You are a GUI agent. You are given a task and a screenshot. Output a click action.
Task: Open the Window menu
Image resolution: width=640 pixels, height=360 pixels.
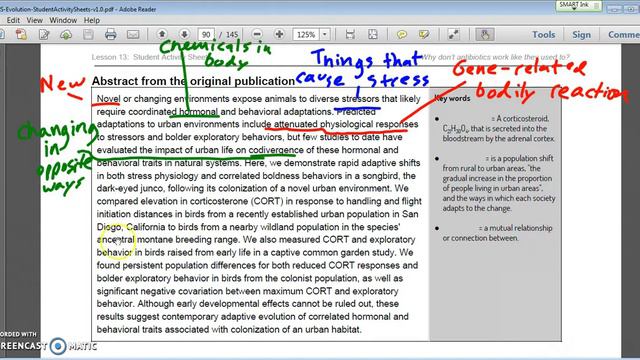coord(63,20)
